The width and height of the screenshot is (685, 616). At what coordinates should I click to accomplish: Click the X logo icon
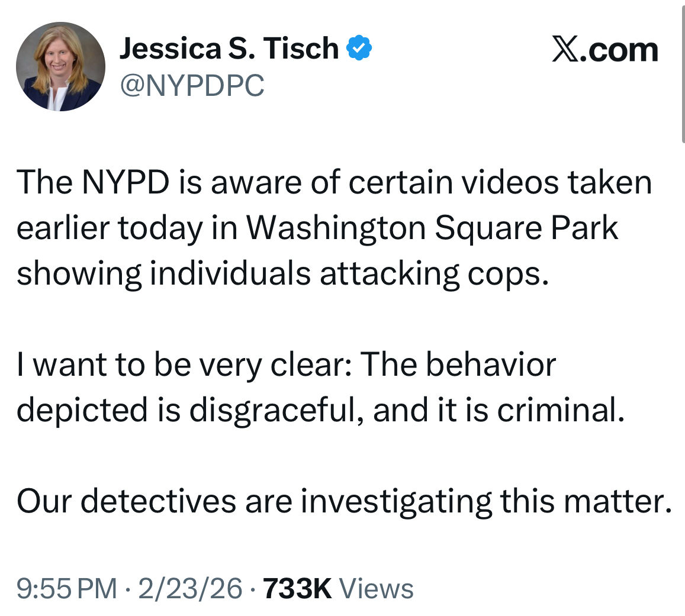[565, 50]
